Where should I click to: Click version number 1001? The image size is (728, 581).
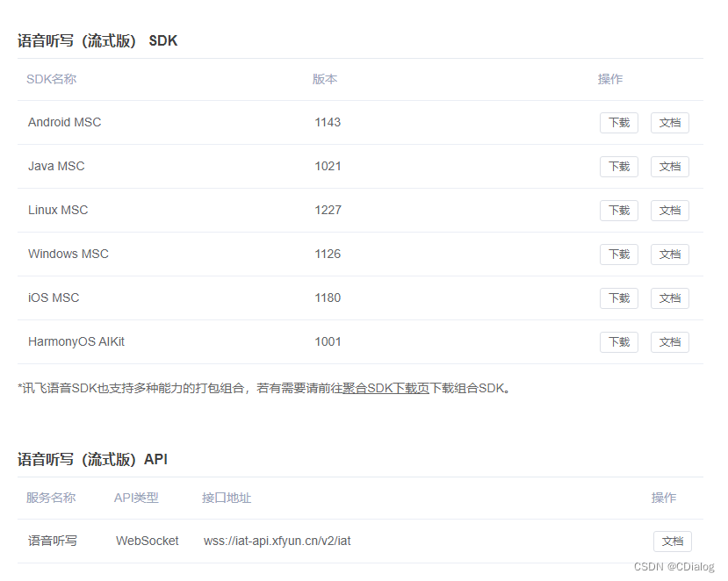point(328,342)
